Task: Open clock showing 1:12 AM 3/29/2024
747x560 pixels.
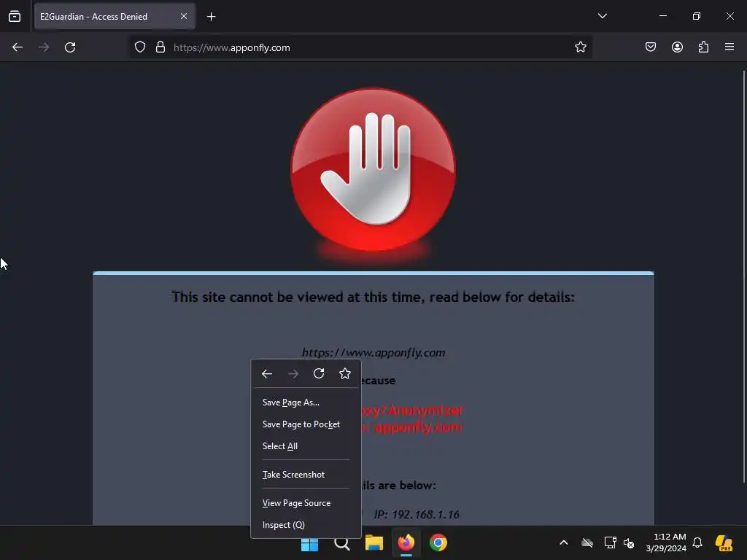Action: tap(665, 542)
